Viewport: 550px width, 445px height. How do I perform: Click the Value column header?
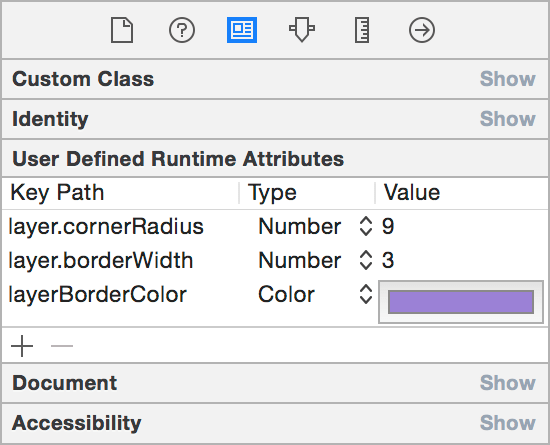point(411,193)
